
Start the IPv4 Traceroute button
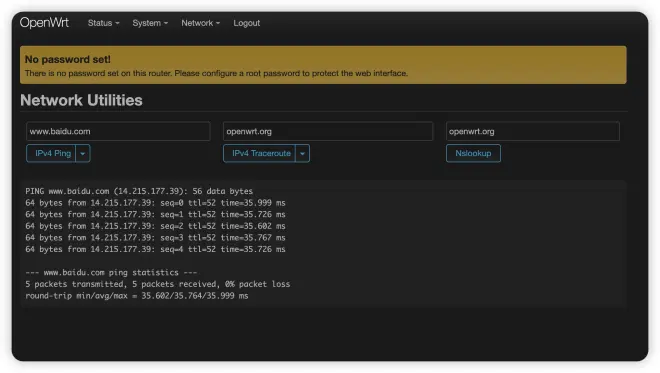point(260,153)
